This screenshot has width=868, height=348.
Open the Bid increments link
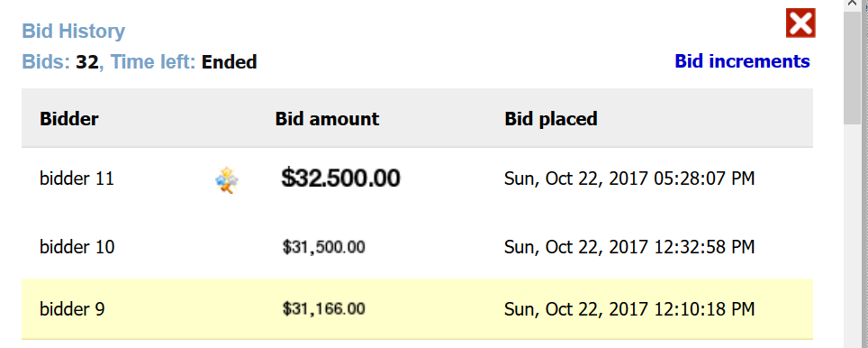click(742, 61)
